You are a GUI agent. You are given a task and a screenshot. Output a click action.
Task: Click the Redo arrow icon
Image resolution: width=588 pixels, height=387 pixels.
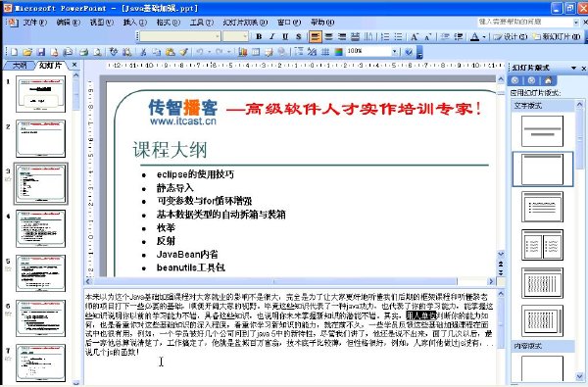pyautogui.click(x=220, y=52)
